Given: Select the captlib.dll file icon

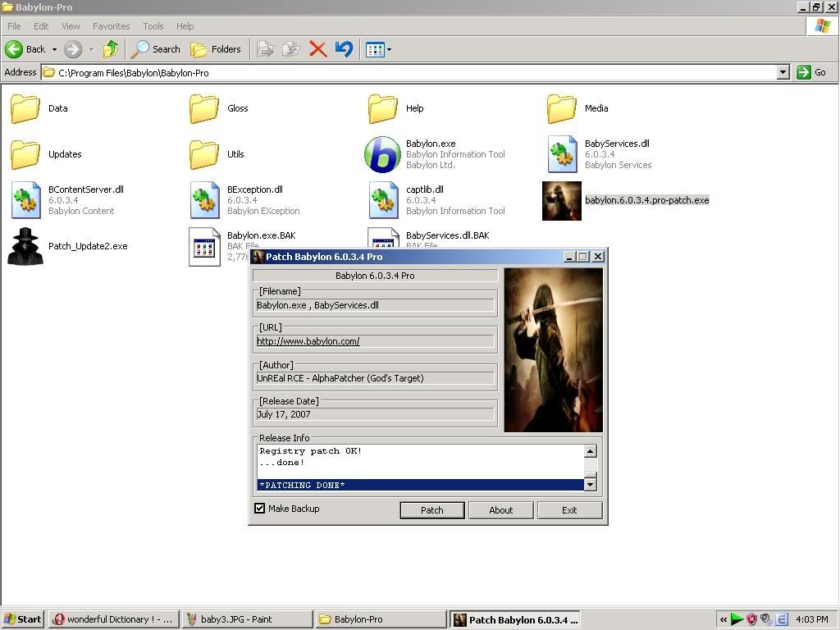Looking at the screenshot, I should tap(383, 200).
